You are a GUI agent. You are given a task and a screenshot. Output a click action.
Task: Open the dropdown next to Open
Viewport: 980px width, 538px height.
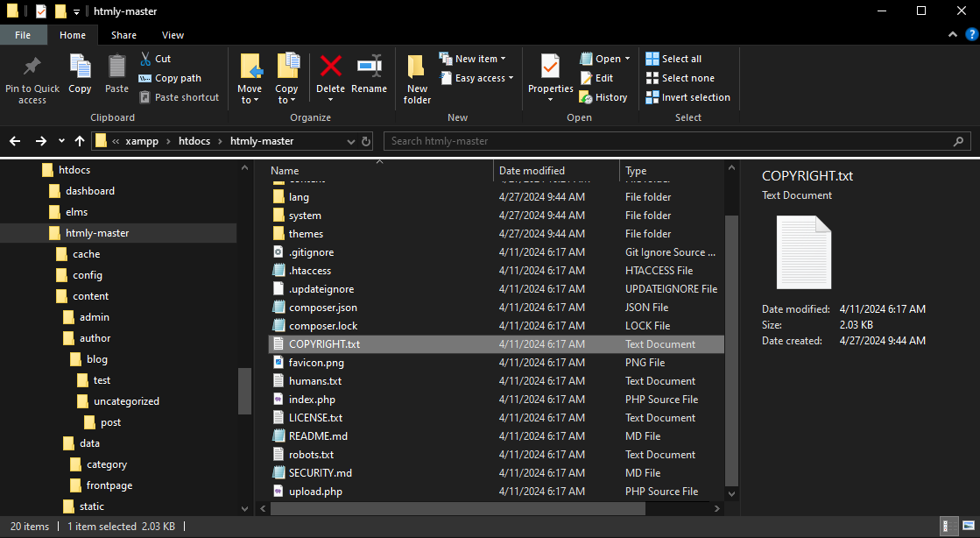coord(625,58)
